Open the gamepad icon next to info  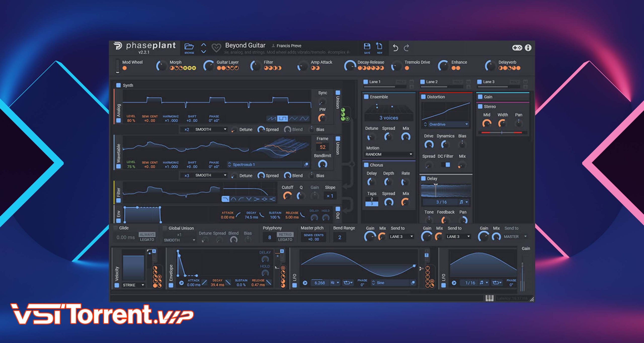pyautogui.click(x=517, y=47)
